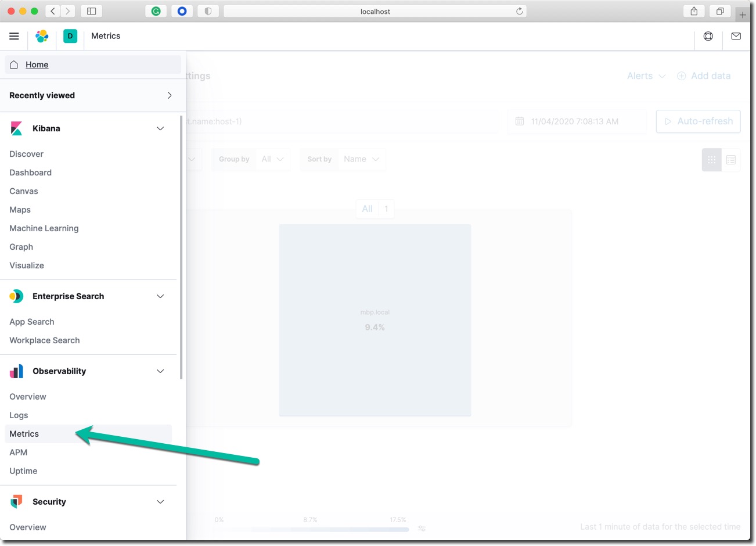Open App Search link
This screenshot has width=756, height=546.
(32, 322)
